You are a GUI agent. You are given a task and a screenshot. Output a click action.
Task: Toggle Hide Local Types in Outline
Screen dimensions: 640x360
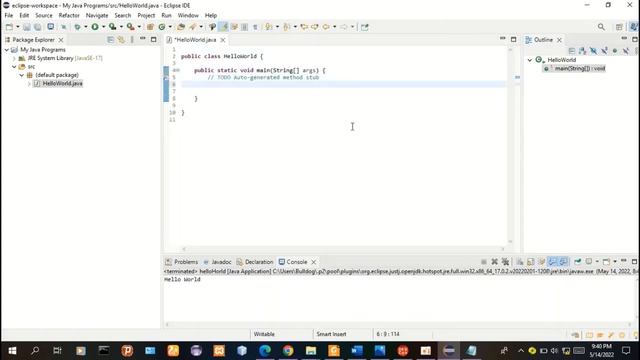[626, 51]
